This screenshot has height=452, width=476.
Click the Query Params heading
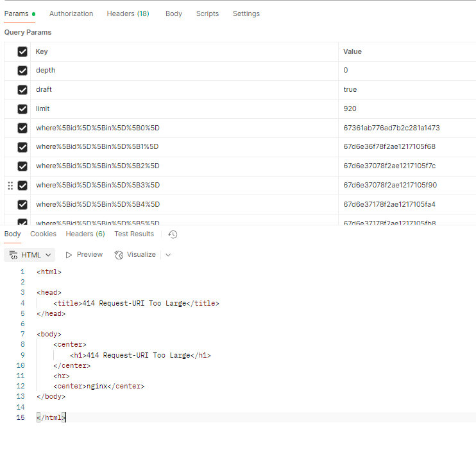(x=28, y=32)
